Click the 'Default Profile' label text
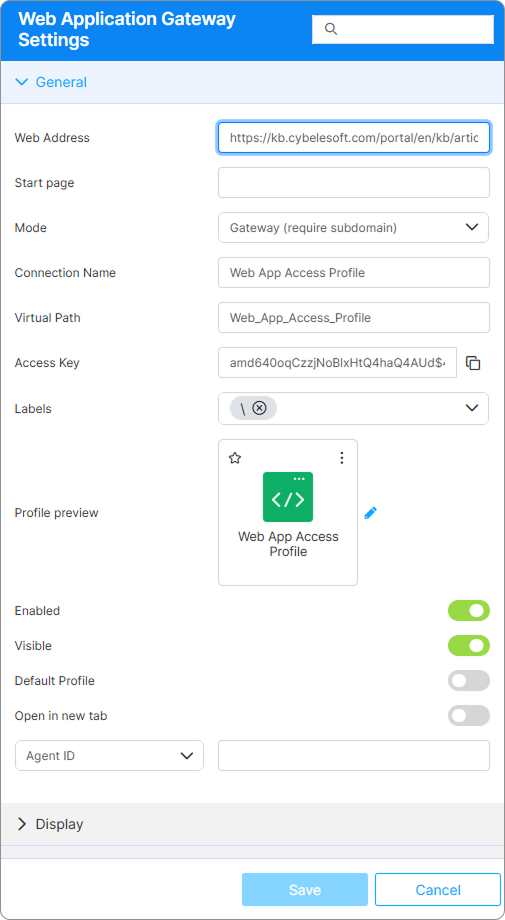This screenshot has height=920, width=505. click(x=55, y=681)
